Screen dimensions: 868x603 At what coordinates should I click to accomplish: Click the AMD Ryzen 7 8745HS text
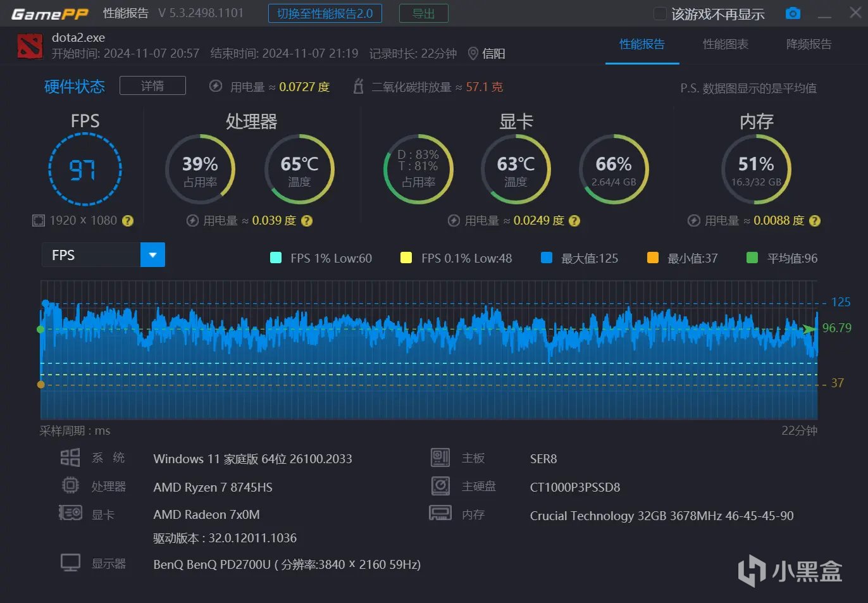[x=213, y=487]
